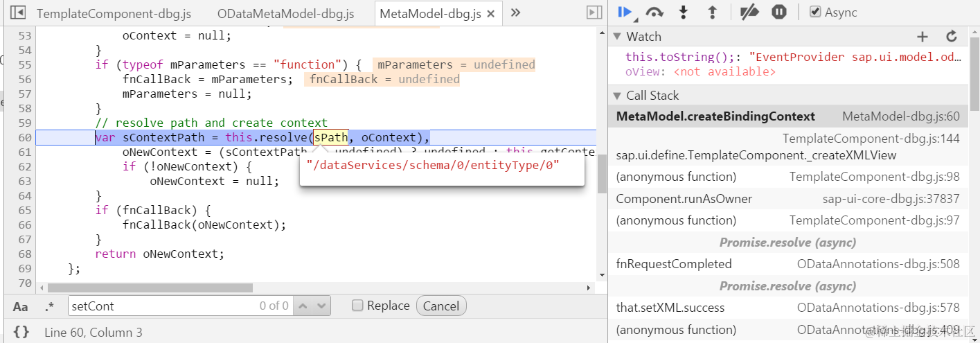The width and height of the screenshot is (980, 343).
Task: Show more tabs via double chevron
Action: point(515,12)
